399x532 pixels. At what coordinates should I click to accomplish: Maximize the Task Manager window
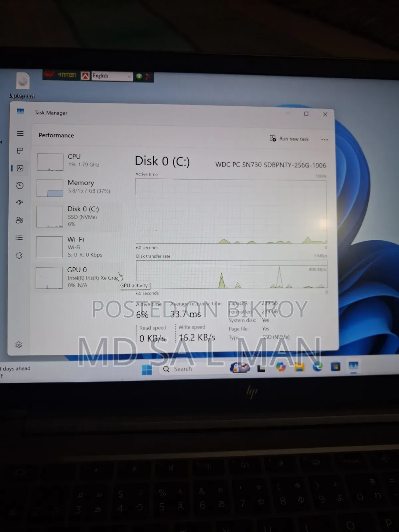pyautogui.click(x=306, y=114)
